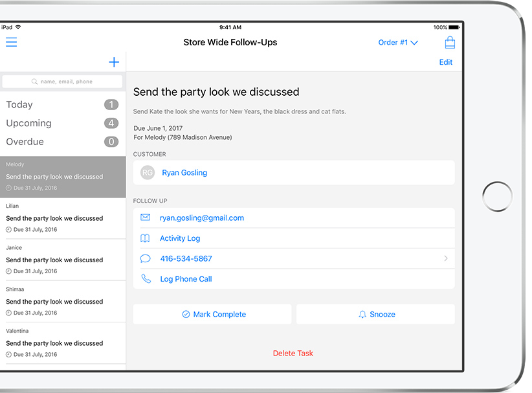
Task: Click the 9:41 AM clock
Action: [230, 27]
